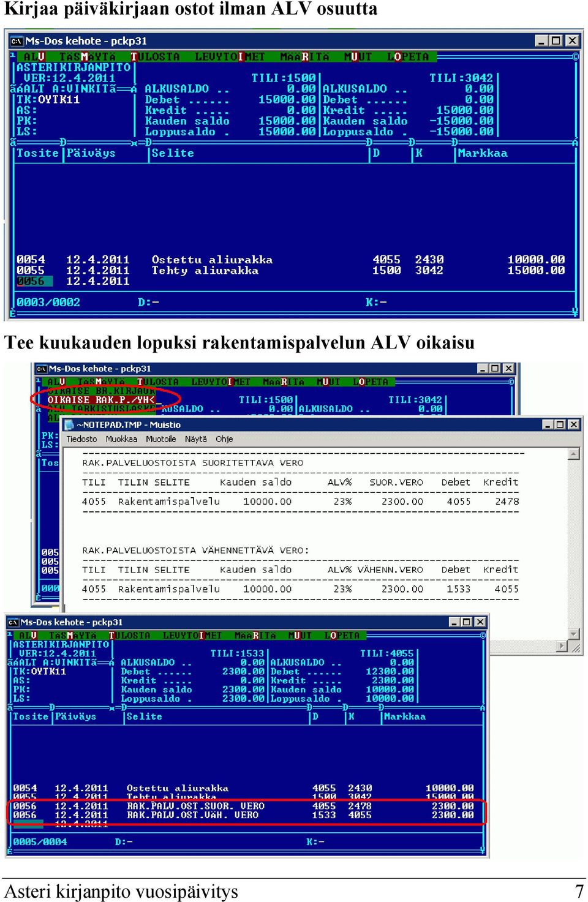Open LOPETA menu in bottom DOS window
The image size is (588, 902).
point(342,635)
